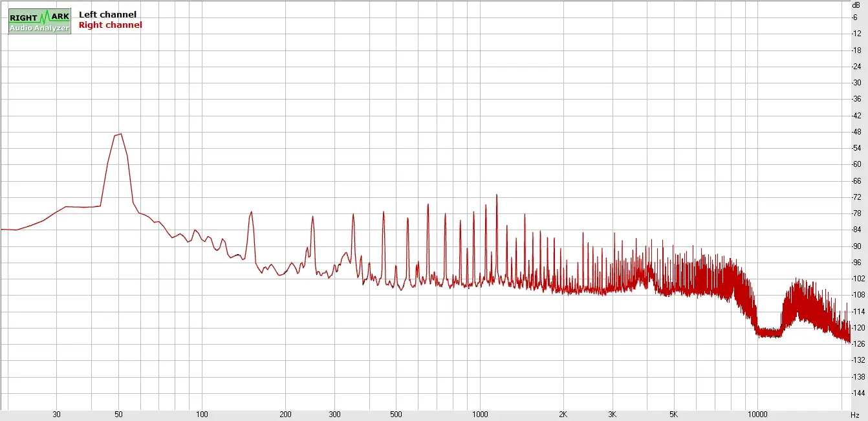Click the Hz unit label on the frequency axis

[x=855, y=415]
